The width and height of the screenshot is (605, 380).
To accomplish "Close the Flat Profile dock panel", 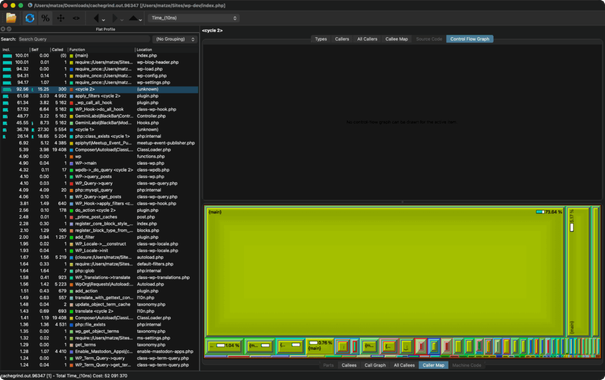I will [3, 29].
